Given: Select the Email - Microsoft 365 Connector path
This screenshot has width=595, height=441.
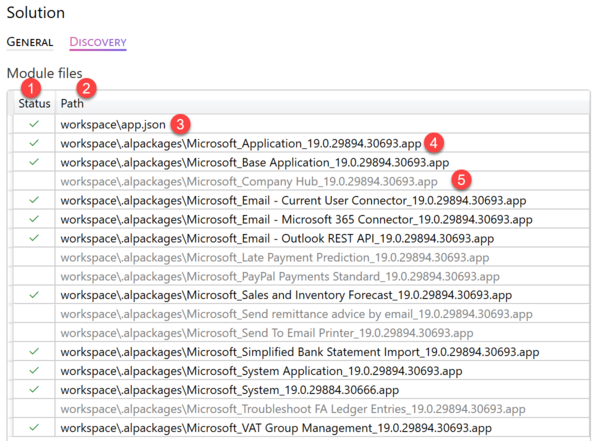Looking at the screenshot, I should (x=296, y=219).
